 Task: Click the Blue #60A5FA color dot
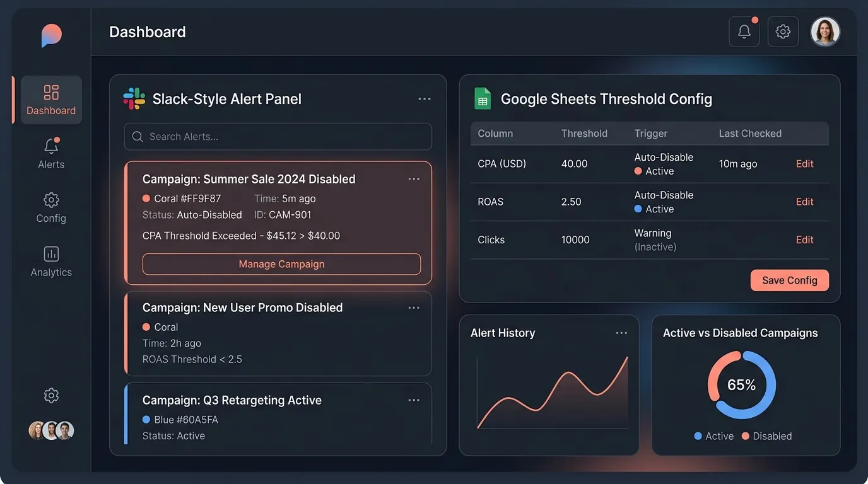pos(146,420)
